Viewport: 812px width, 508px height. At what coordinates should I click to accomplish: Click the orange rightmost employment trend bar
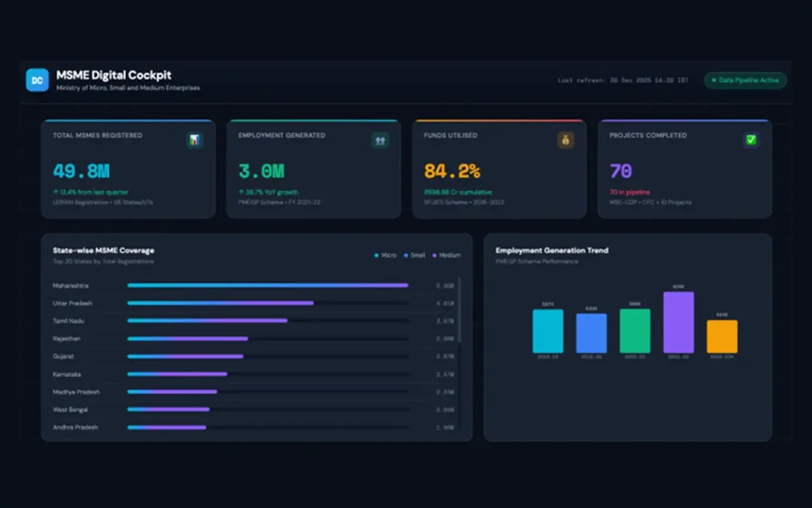[722, 337]
